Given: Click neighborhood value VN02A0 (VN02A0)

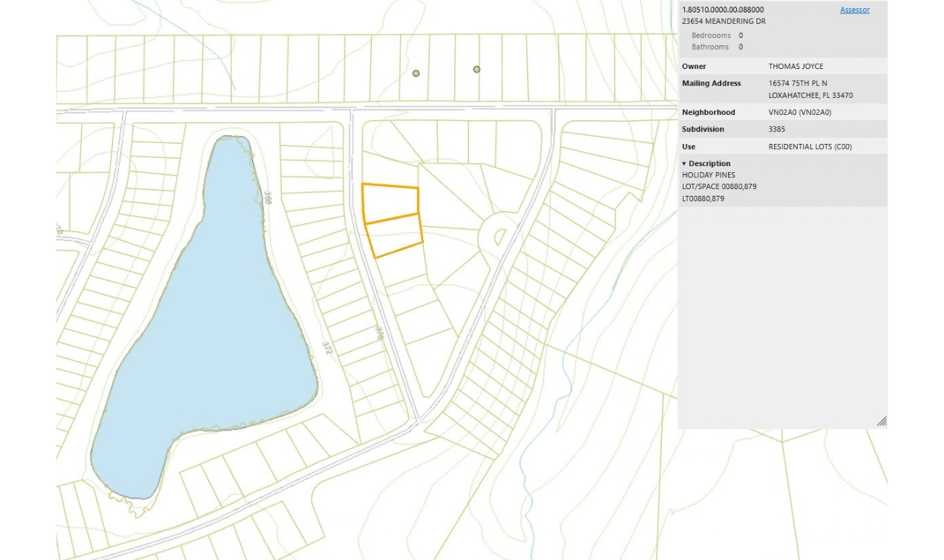Looking at the screenshot, I should (x=800, y=113).
